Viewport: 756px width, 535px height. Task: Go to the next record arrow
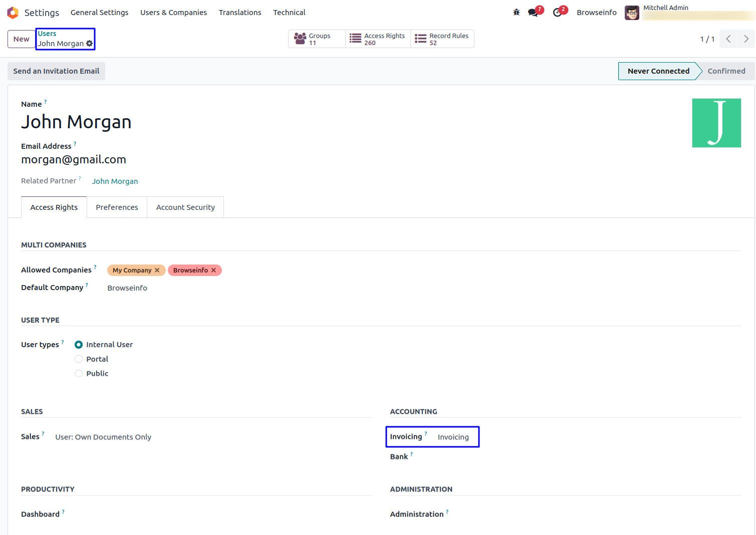(746, 39)
